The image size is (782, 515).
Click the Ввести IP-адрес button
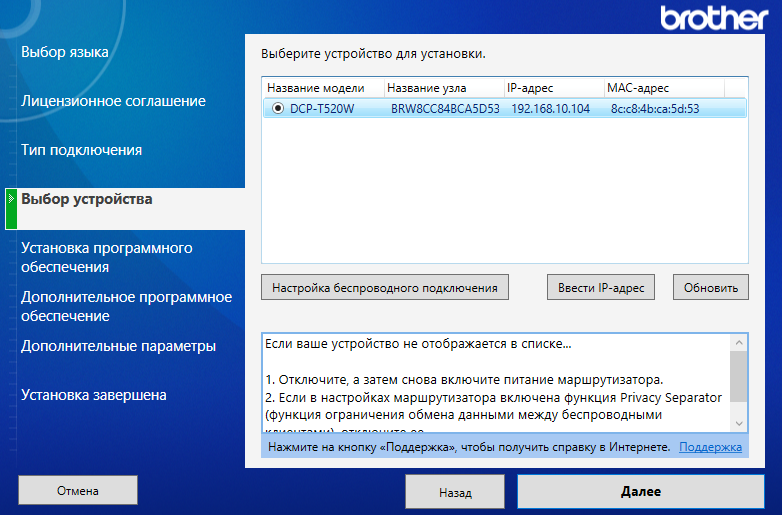coord(600,287)
